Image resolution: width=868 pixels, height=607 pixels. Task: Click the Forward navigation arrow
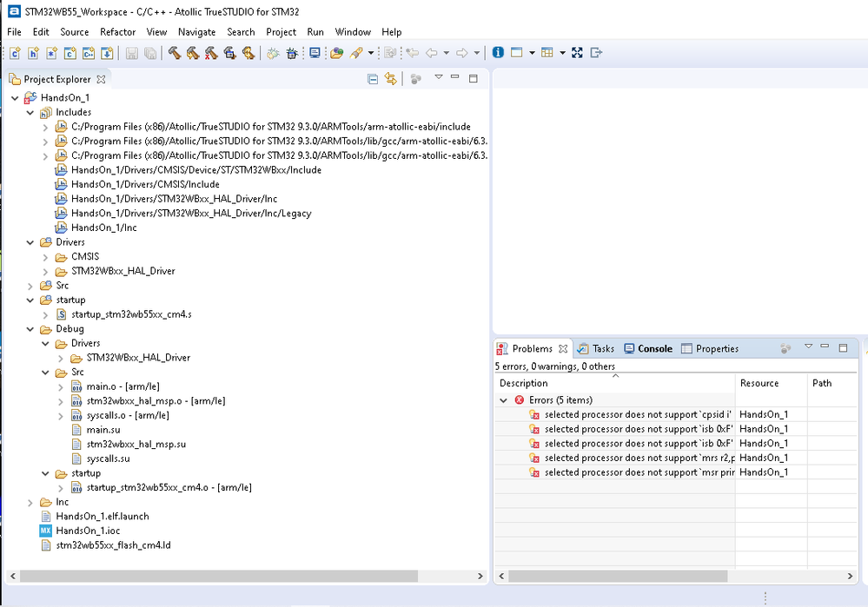click(461, 53)
